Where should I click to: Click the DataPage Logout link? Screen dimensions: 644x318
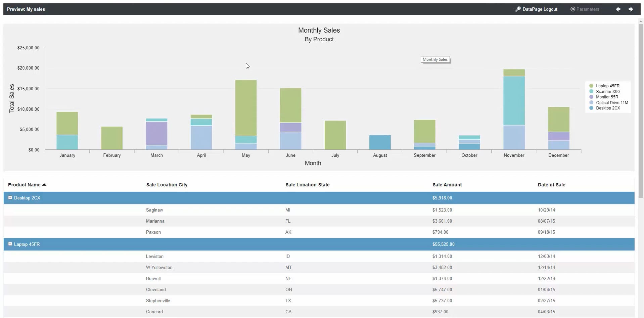click(x=540, y=9)
